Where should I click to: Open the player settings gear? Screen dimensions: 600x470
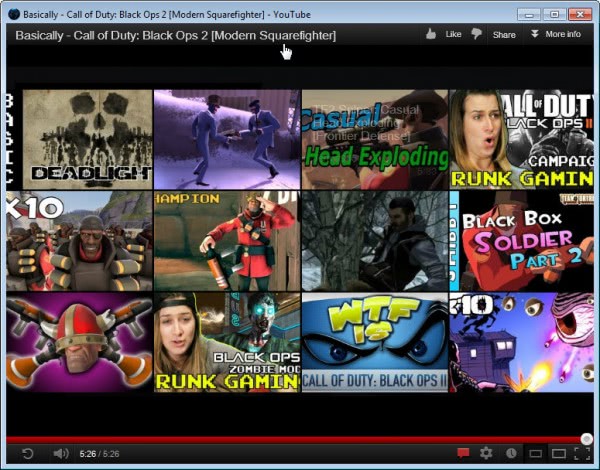tap(486, 454)
